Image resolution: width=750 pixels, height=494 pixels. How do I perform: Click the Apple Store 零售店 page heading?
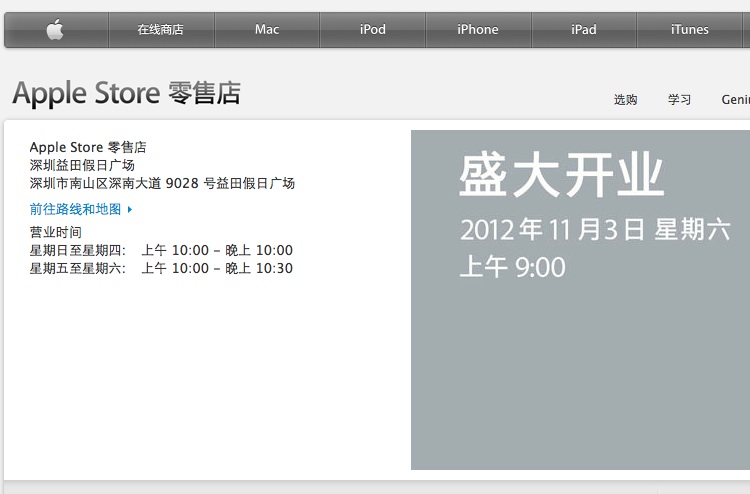point(127,93)
